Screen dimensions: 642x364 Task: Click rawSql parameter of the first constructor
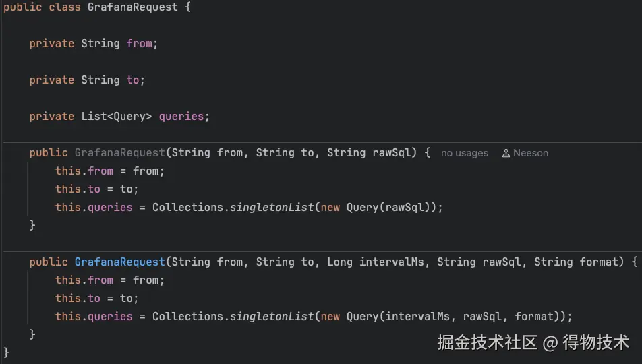click(391, 153)
